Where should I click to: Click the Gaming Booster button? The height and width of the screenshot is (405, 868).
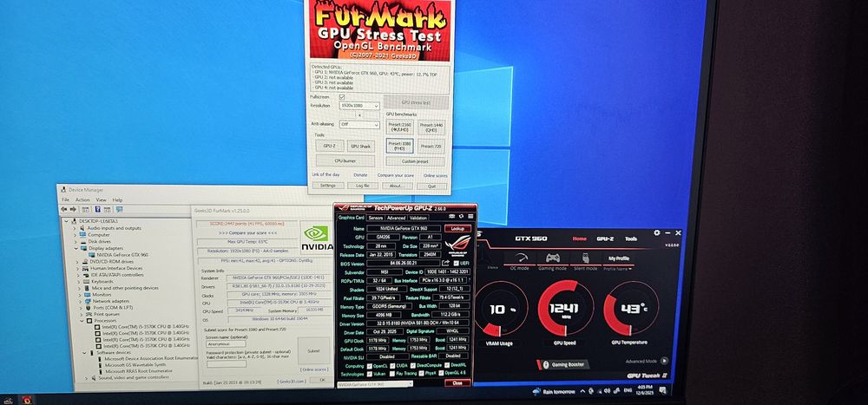point(563,364)
